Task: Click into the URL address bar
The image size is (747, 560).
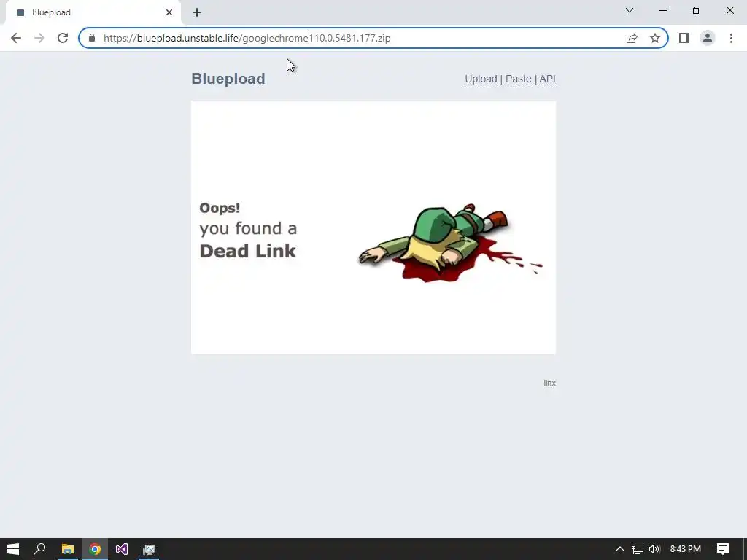Action: (x=373, y=38)
